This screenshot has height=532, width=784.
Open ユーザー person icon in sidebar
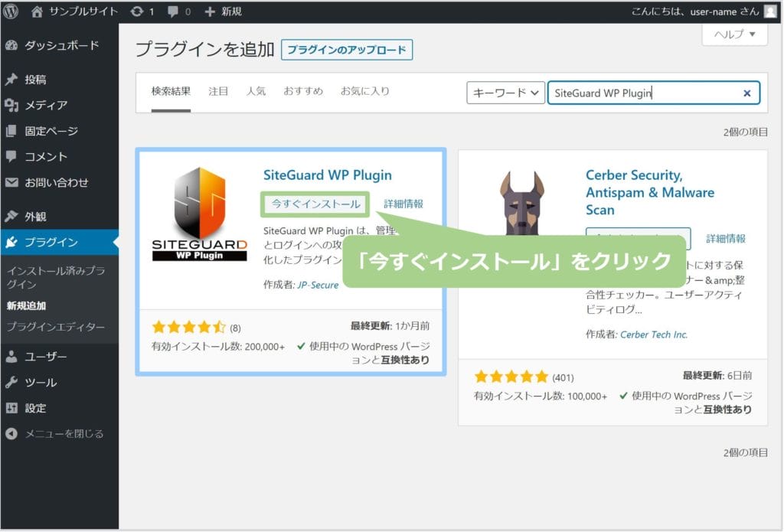point(11,357)
